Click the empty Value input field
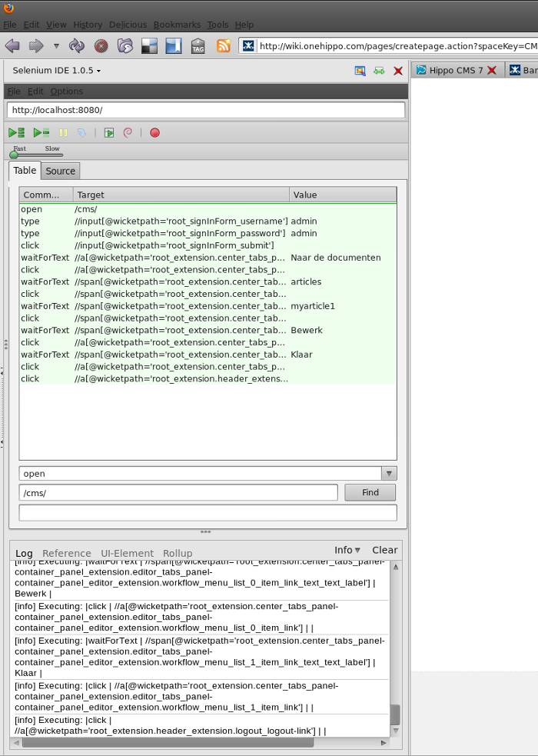The height and width of the screenshot is (756, 538). [208, 512]
